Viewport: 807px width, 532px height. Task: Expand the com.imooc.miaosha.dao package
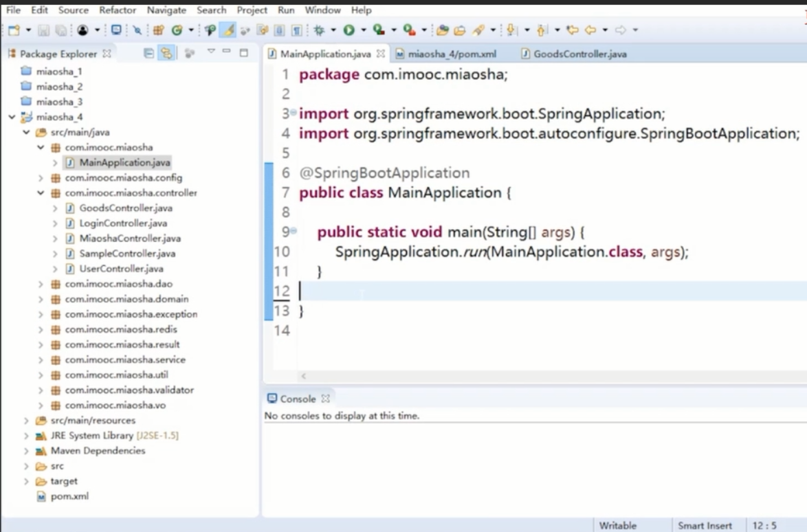tap(41, 284)
